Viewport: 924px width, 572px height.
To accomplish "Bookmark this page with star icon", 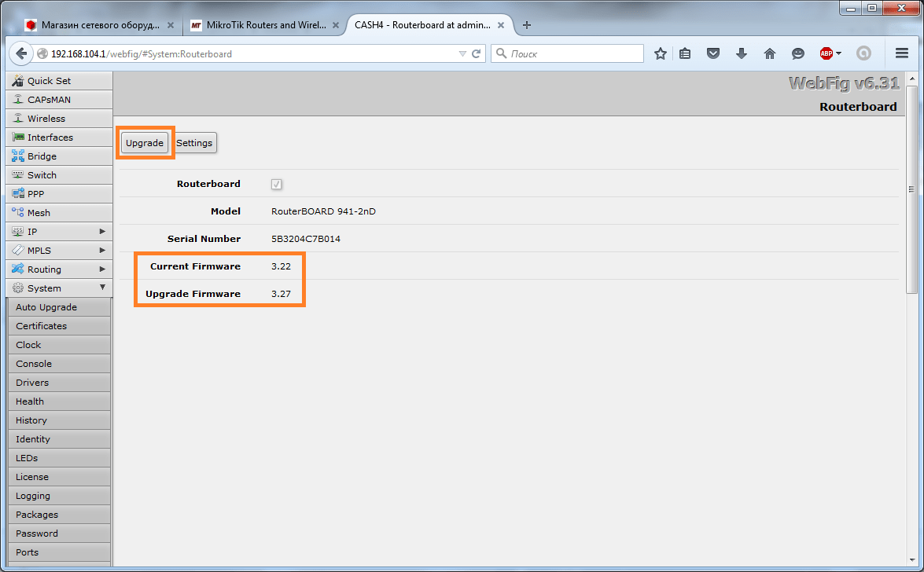I will (661, 53).
